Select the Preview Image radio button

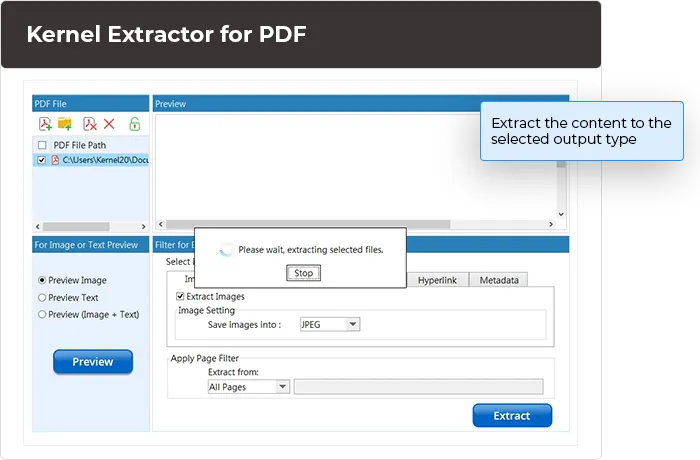click(42, 280)
